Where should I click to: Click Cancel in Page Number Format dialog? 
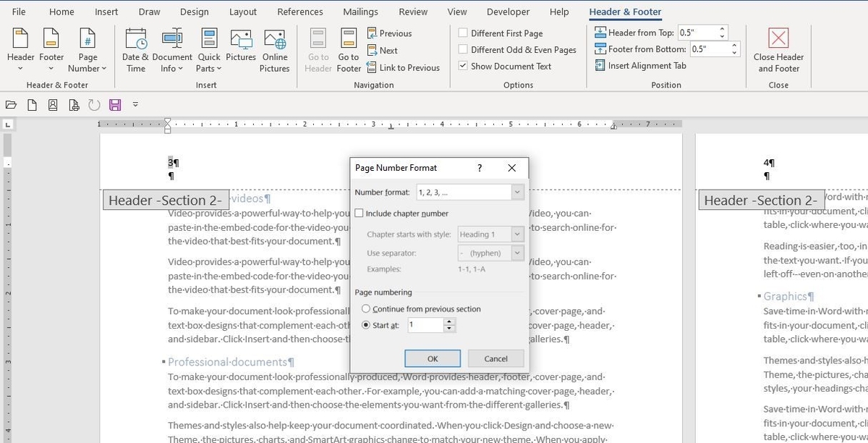click(495, 358)
